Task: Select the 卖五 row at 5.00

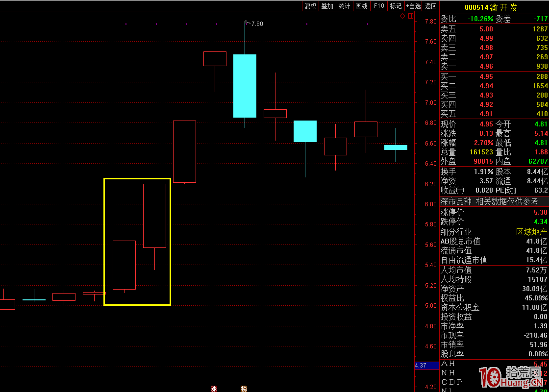Action: point(494,29)
